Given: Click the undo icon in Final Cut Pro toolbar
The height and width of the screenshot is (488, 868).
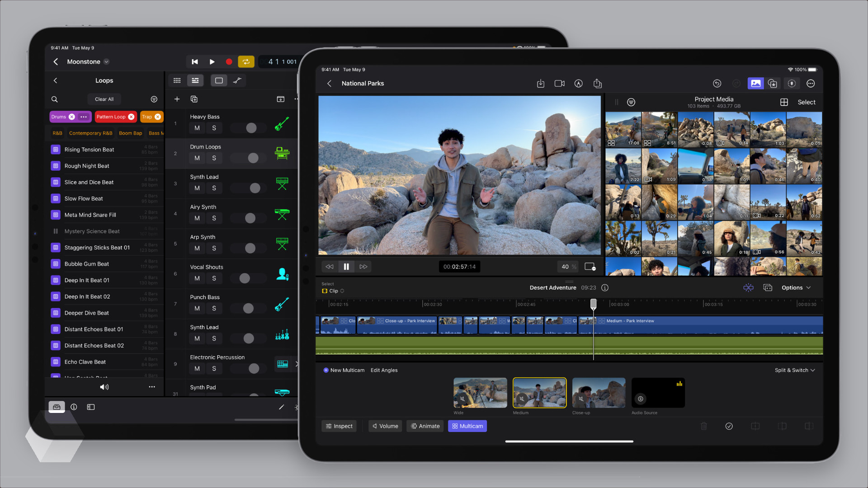Looking at the screenshot, I should pos(717,84).
